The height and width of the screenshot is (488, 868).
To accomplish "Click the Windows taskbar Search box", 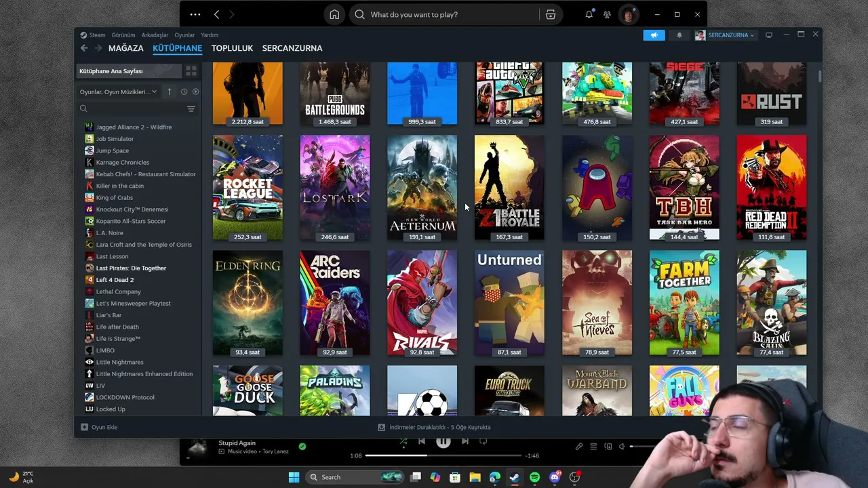I will click(x=355, y=477).
